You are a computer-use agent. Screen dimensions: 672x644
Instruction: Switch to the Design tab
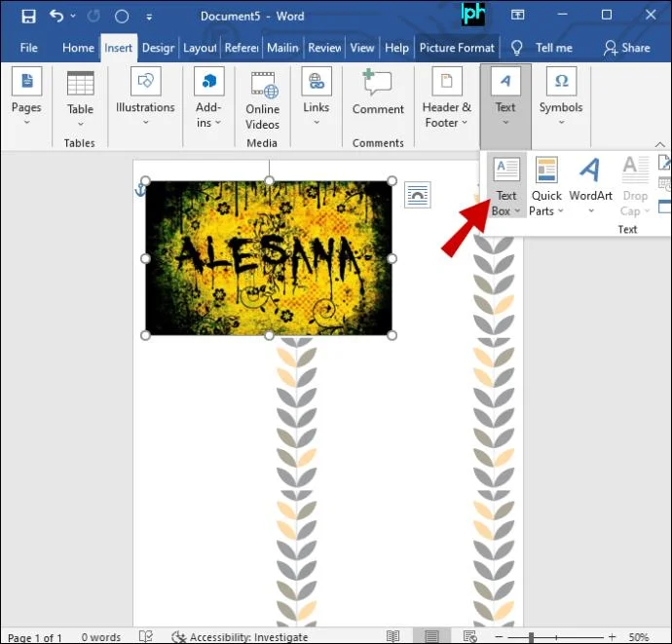tap(158, 48)
